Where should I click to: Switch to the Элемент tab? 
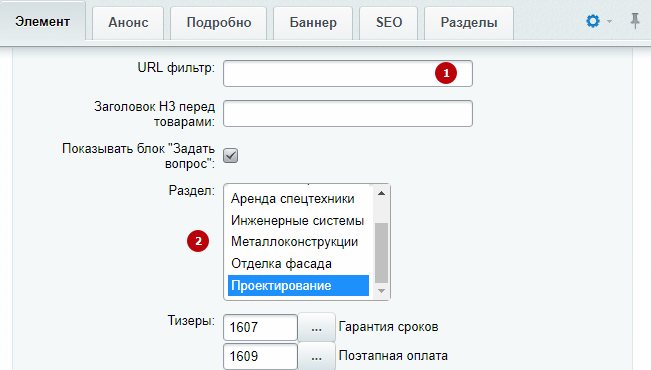[x=42, y=21]
